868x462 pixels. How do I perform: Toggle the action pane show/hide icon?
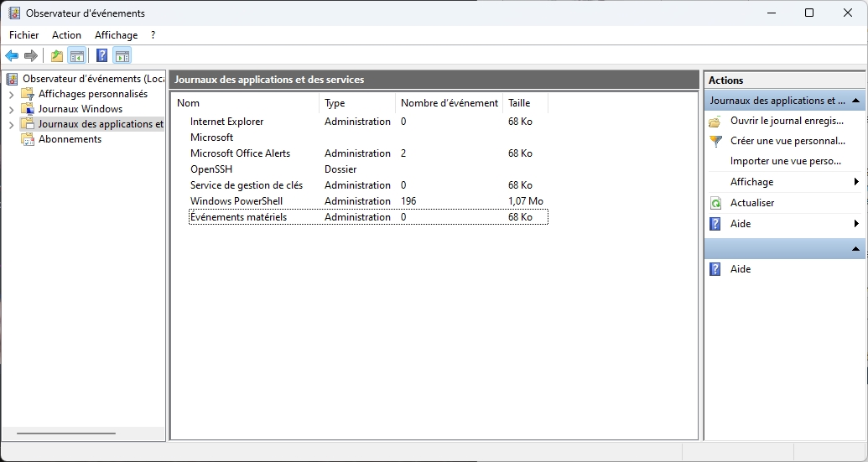pyautogui.click(x=122, y=56)
